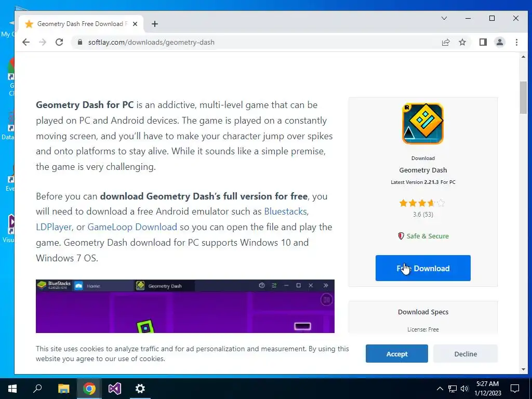Screen dimensions: 532x399
Task: Share this page via share icon
Action: point(446,43)
